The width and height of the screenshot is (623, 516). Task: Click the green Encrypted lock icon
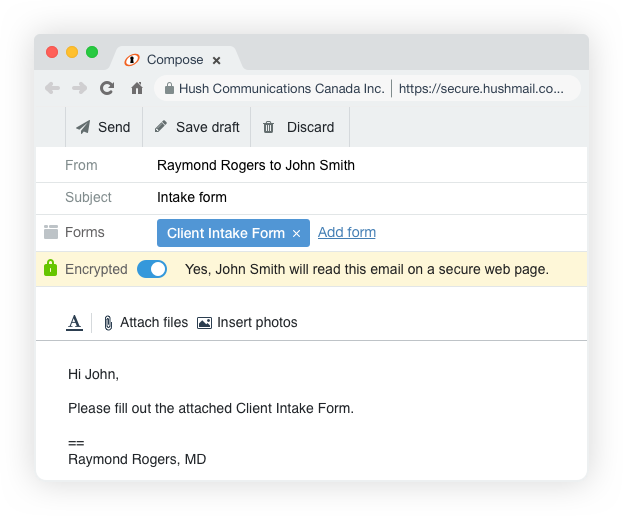click(x=50, y=268)
